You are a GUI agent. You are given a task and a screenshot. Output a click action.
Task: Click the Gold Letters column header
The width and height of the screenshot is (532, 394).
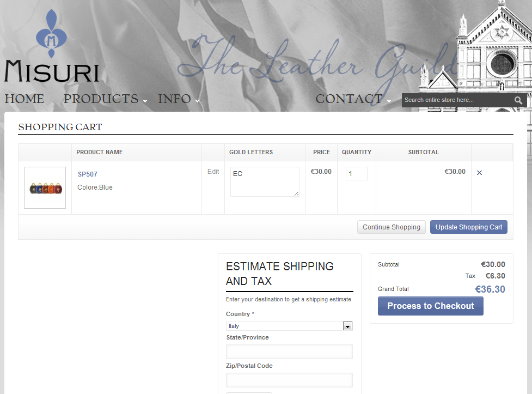point(251,152)
